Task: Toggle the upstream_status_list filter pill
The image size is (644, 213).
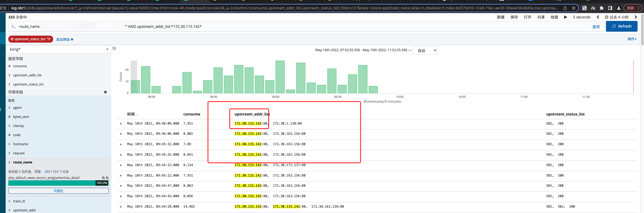Action: (31, 39)
